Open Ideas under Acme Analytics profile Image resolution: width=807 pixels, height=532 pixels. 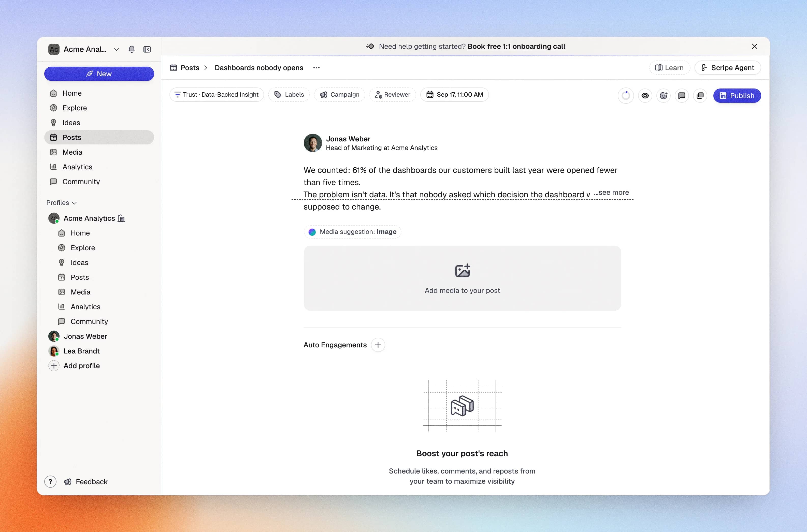(103, 262)
